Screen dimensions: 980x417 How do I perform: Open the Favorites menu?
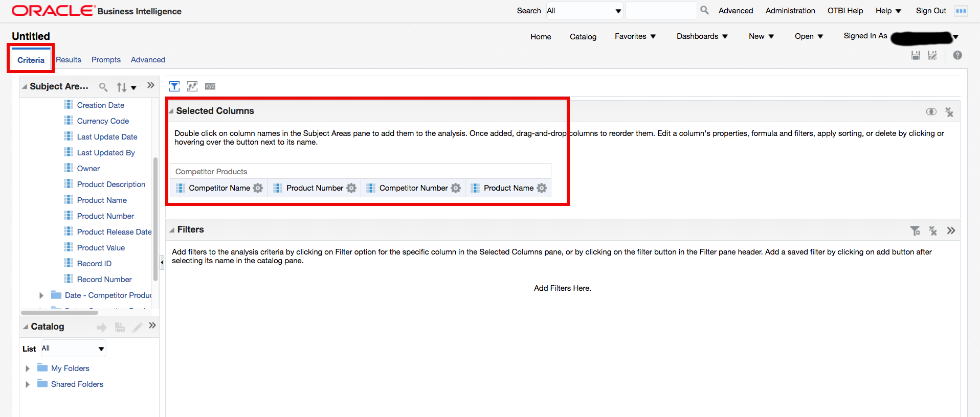tap(635, 36)
